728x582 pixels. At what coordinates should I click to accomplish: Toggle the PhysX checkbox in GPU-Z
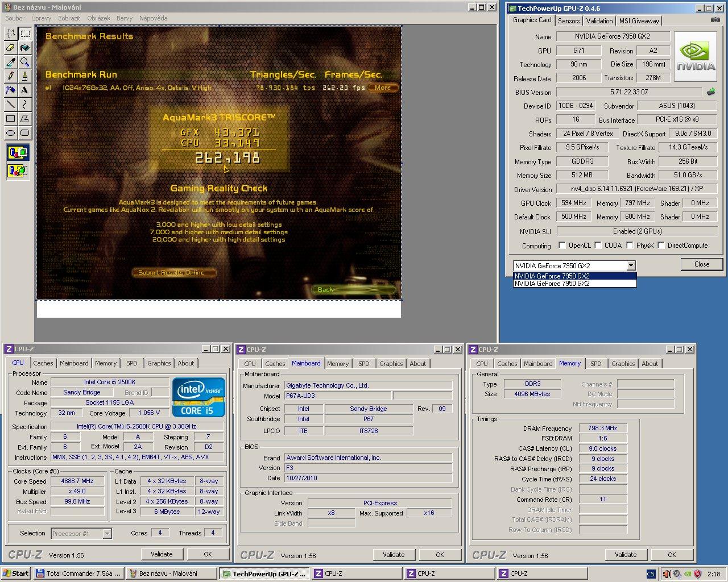[630, 246]
